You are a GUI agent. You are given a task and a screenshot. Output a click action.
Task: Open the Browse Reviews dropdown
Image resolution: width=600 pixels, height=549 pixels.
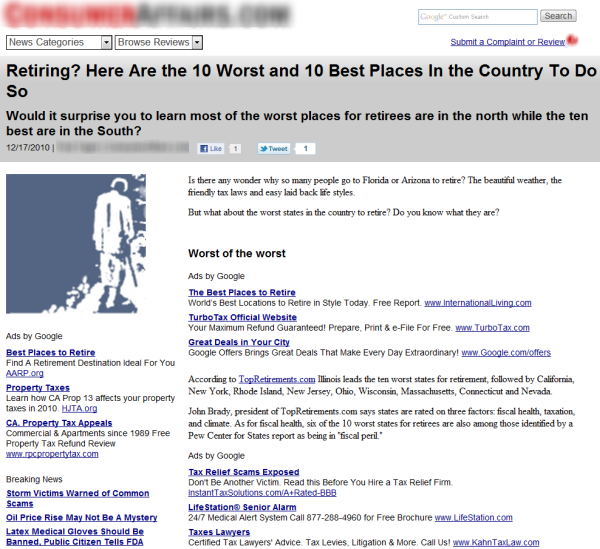[159, 42]
